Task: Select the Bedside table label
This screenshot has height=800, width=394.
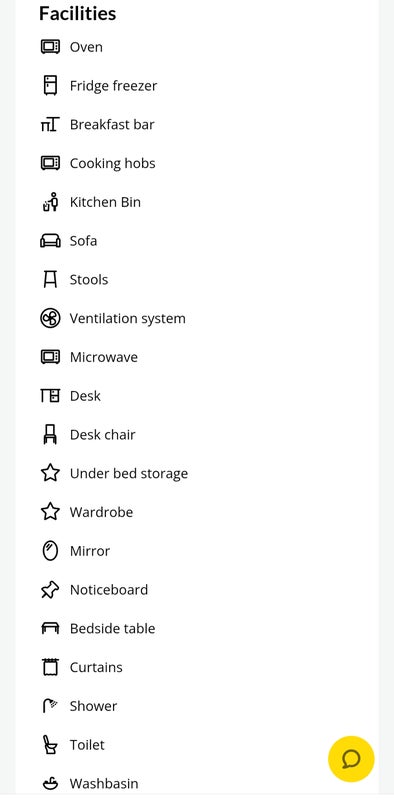Action: 112,629
